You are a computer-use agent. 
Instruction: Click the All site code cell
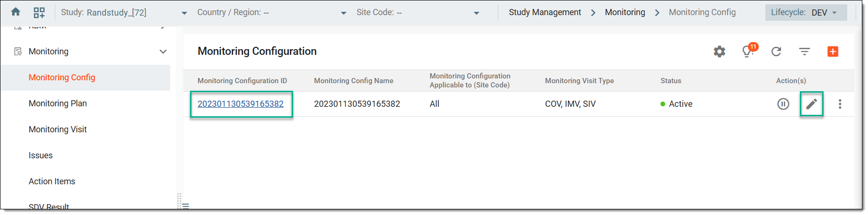coord(434,104)
